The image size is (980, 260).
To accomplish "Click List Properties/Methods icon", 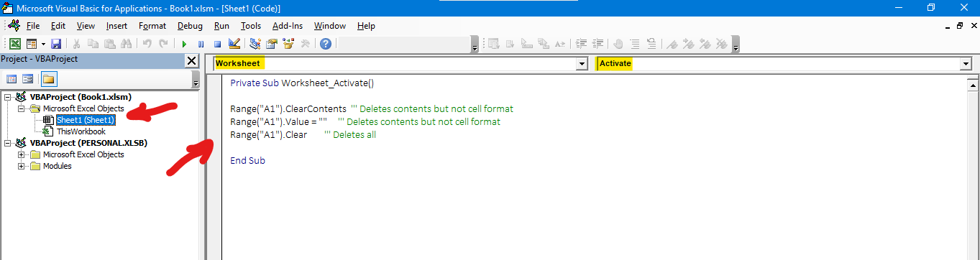I will (494, 44).
